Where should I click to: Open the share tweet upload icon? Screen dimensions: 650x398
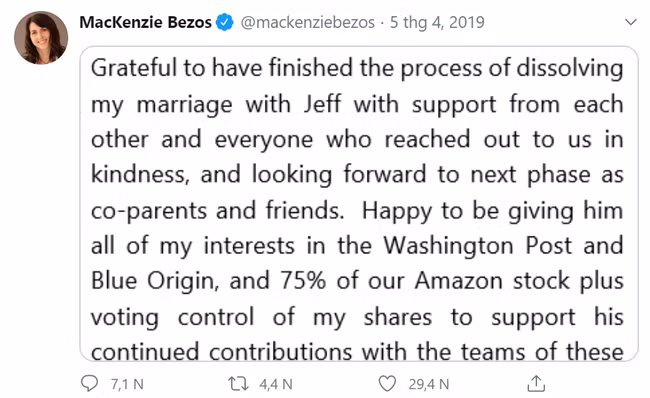[x=536, y=383]
